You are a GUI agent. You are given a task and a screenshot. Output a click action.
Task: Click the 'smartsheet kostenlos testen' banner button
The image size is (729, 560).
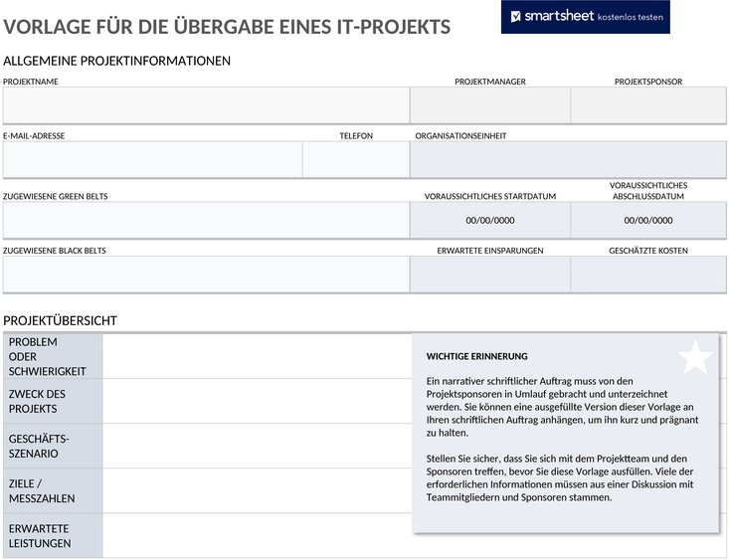point(586,17)
